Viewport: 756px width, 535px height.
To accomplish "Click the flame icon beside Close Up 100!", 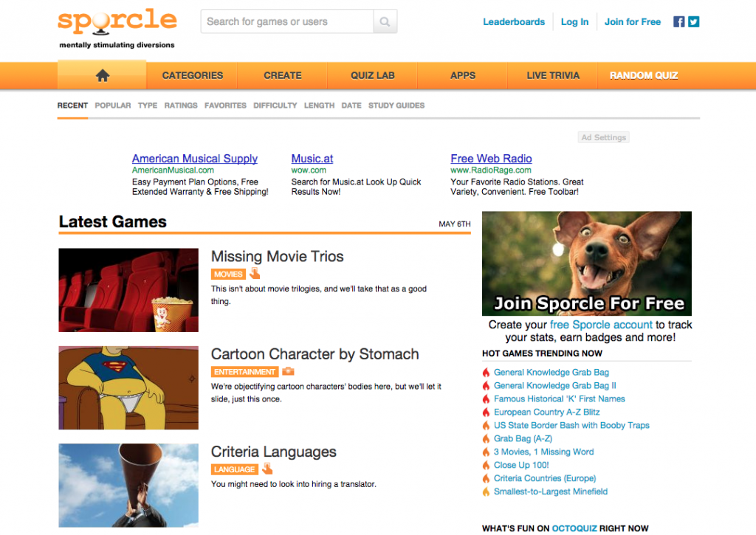I will [486, 465].
